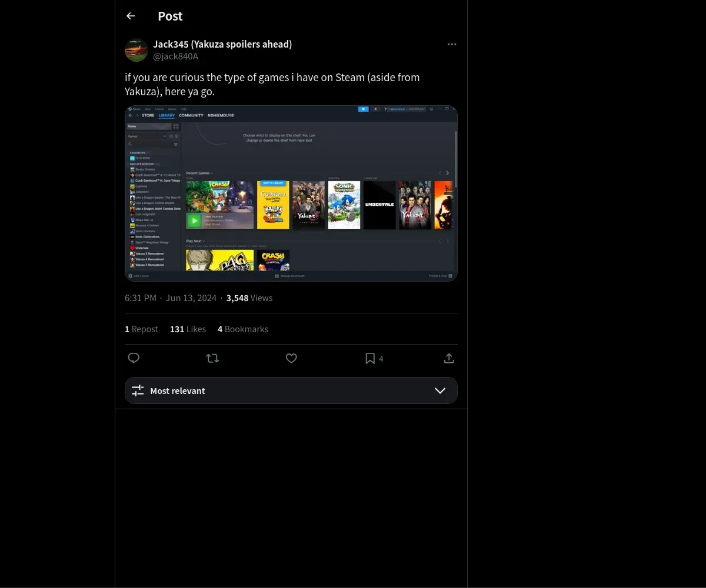Show who made the 1 Repost
This screenshot has width=706, height=588.
pyautogui.click(x=141, y=329)
